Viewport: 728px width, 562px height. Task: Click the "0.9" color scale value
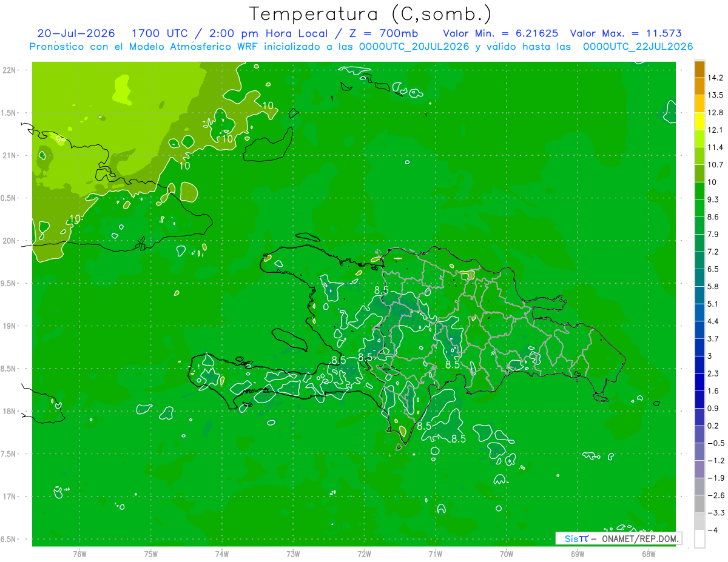(713, 408)
